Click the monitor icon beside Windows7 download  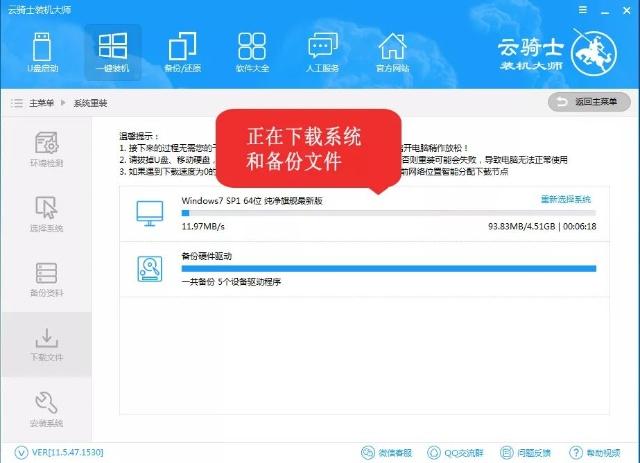[x=150, y=213]
